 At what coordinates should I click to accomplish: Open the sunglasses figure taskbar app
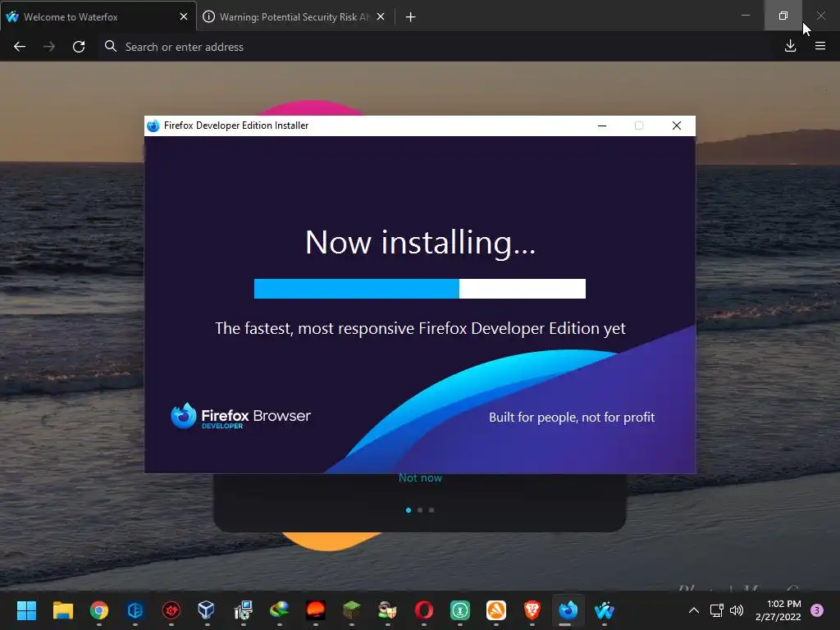[387, 610]
